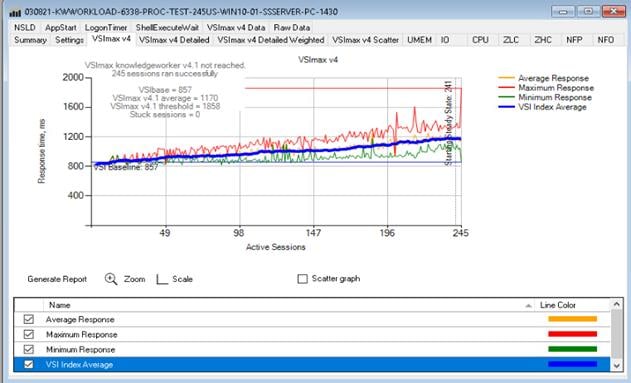
Task: Click the x-axis value 147
Action: click(x=313, y=233)
